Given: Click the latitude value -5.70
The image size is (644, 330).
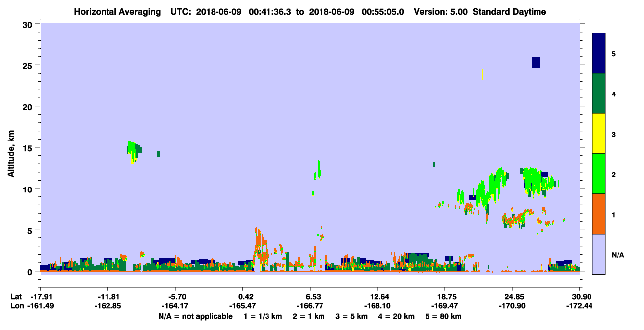Looking at the screenshot, I should click(x=176, y=297).
